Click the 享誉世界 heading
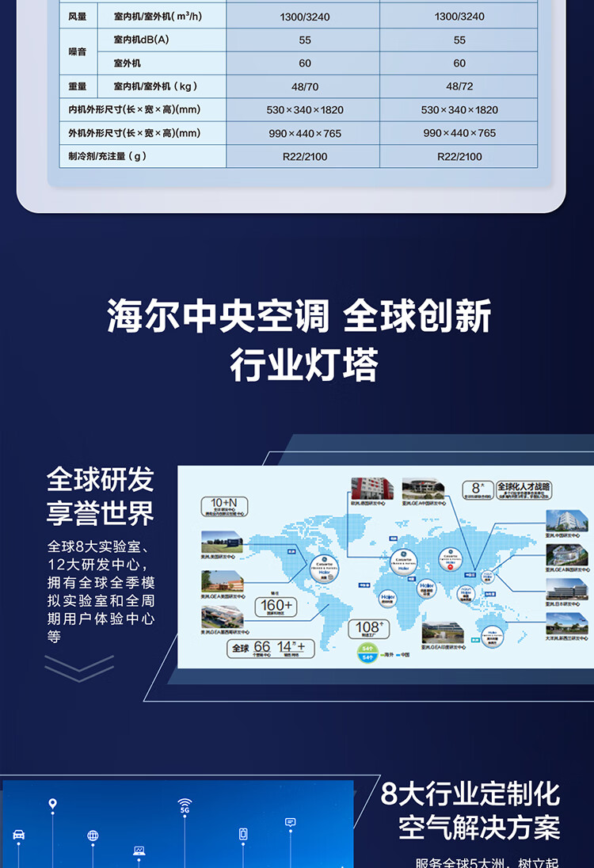 [x=101, y=513]
